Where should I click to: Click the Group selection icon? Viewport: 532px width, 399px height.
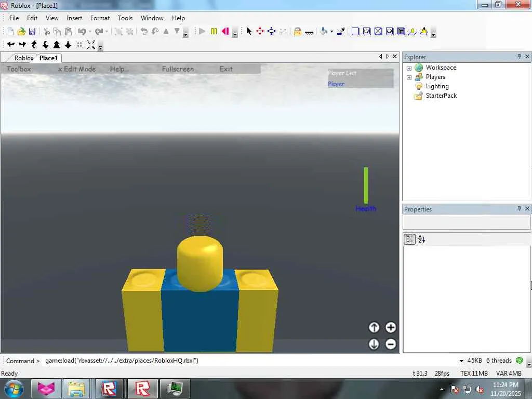(118, 32)
